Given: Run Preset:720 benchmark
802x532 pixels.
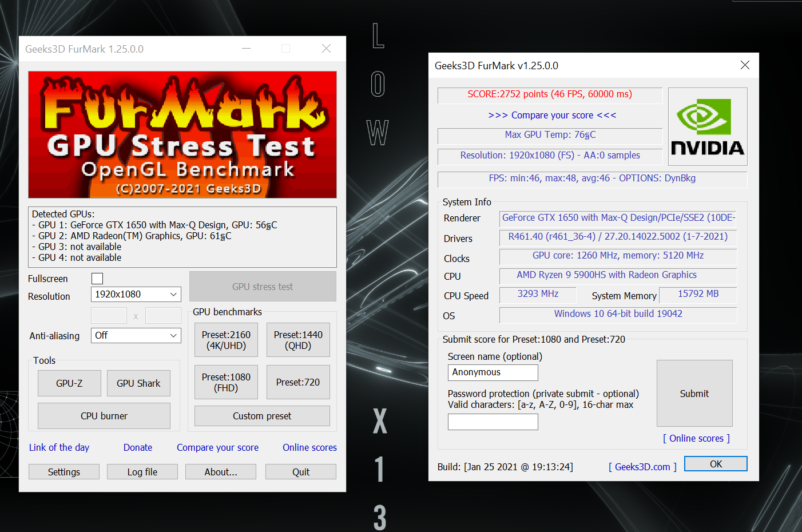Looking at the screenshot, I should coord(298,382).
